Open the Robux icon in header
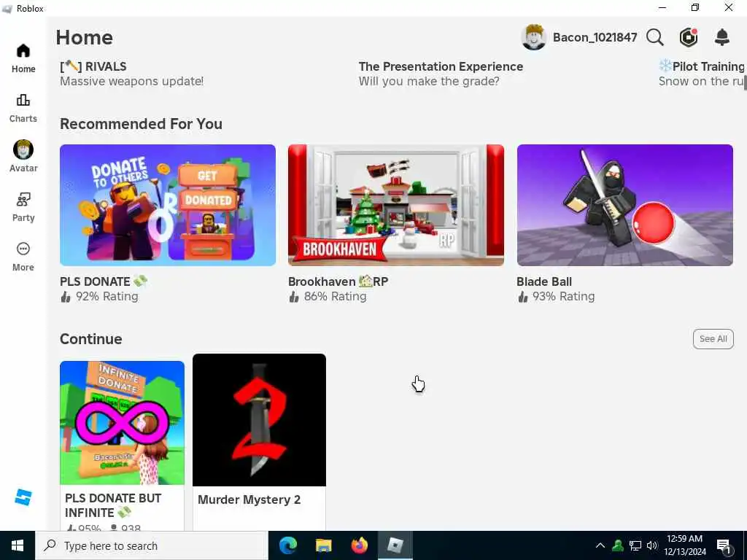Image resolution: width=747 pixels, height=560 pixels. pyautogui.click(x=689, y=37)
